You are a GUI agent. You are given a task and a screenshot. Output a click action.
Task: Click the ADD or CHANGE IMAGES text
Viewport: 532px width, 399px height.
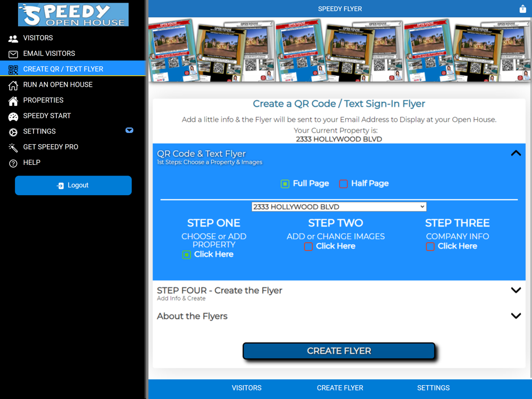(x=336, y=237)
